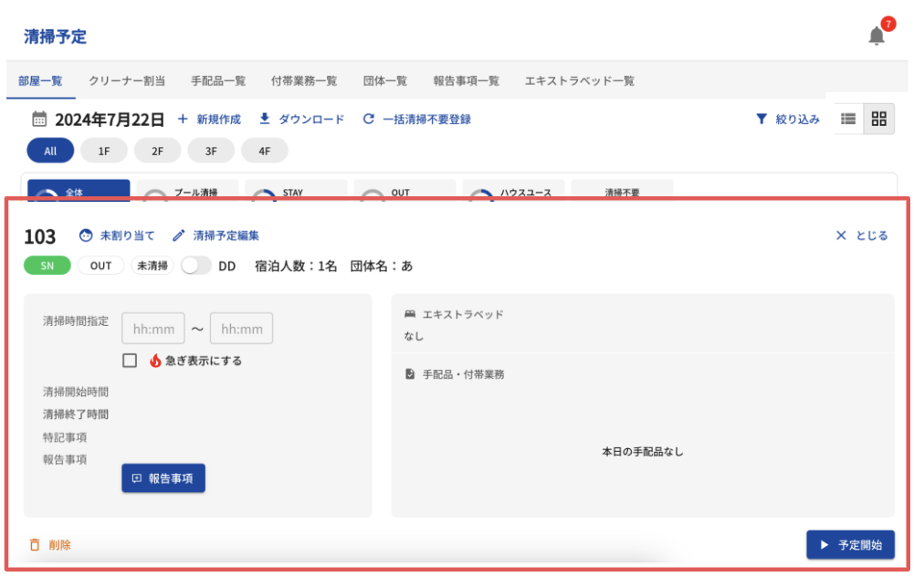
Task: Open the notification bell
Action: pos(877,36)
